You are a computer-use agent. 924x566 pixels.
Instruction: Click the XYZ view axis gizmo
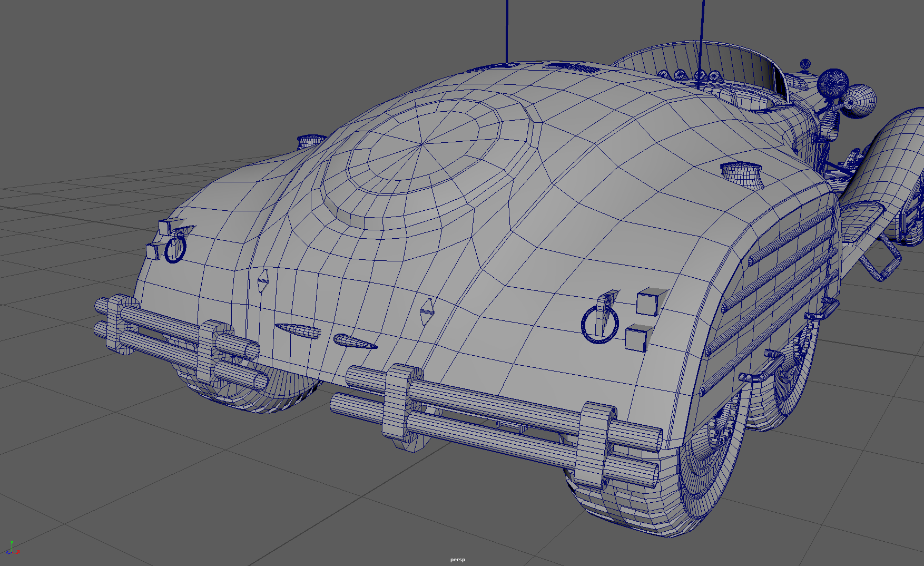12,548
